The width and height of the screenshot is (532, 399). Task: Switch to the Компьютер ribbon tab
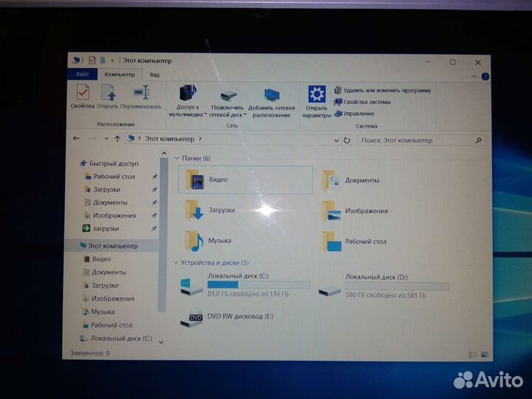[x=120, y=75]
